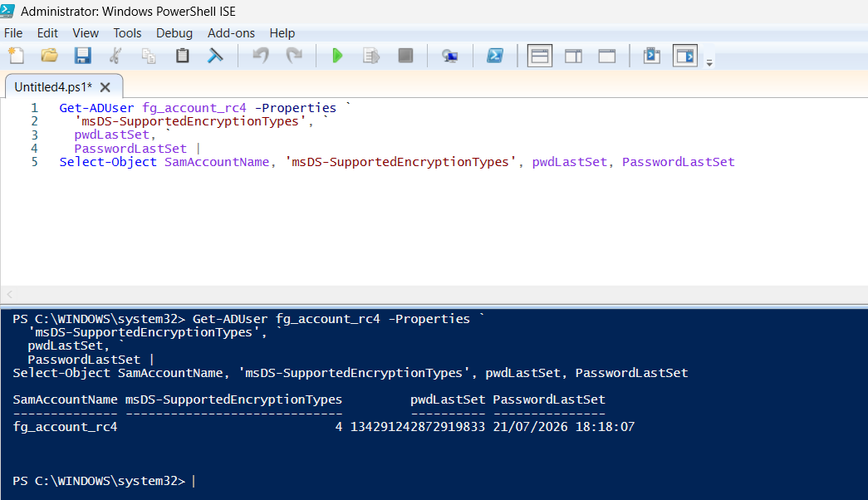Click PasswordLastSet on script line 4
868x500 pixels.
tap(130, 149)
